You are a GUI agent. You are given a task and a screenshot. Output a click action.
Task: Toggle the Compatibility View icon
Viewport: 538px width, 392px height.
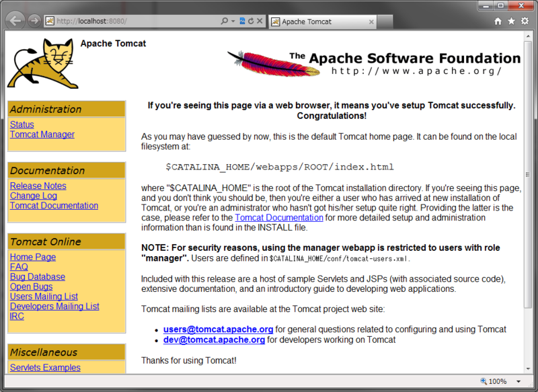(x=242, y=21)
